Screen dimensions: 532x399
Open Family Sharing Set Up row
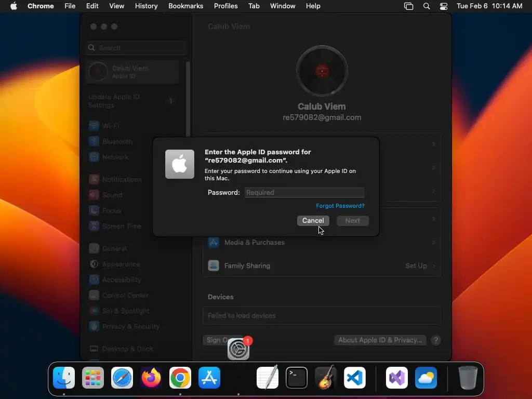pos(322,265)
